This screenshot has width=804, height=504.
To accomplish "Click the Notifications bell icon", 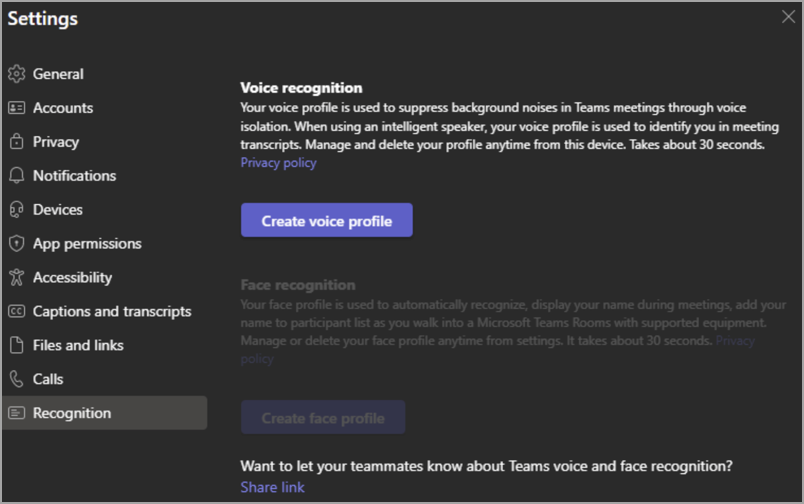I will 15,176.
